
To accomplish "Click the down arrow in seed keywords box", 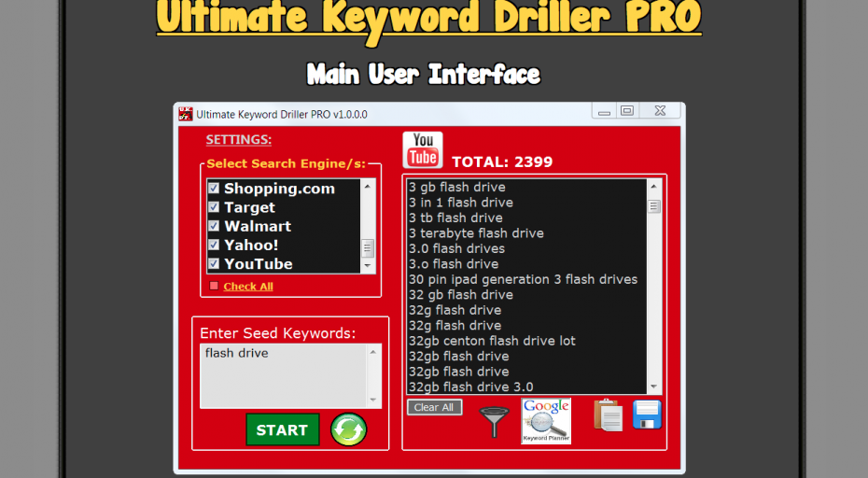I will coord(374,401).
